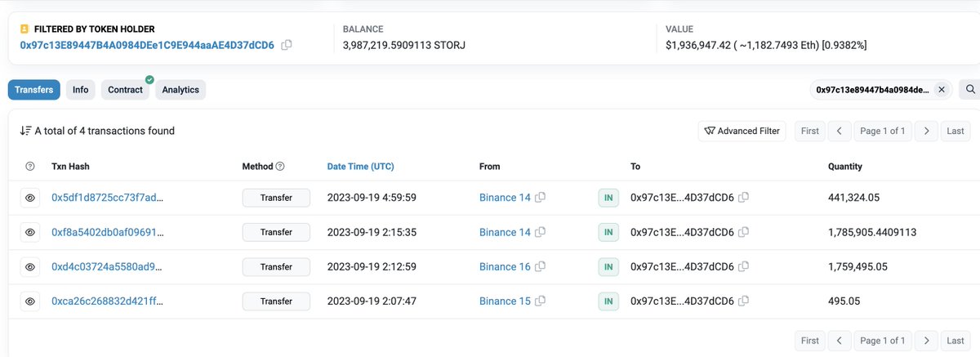980x357 pixels.
Task: Go to the previous page using the bottom chevron
Action: tap(839, 341)
